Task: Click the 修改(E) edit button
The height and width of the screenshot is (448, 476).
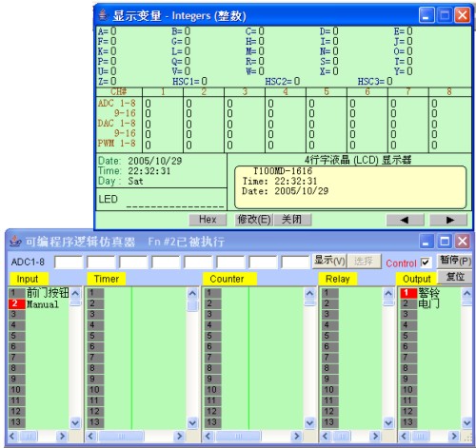Action: tap(254, 220)
